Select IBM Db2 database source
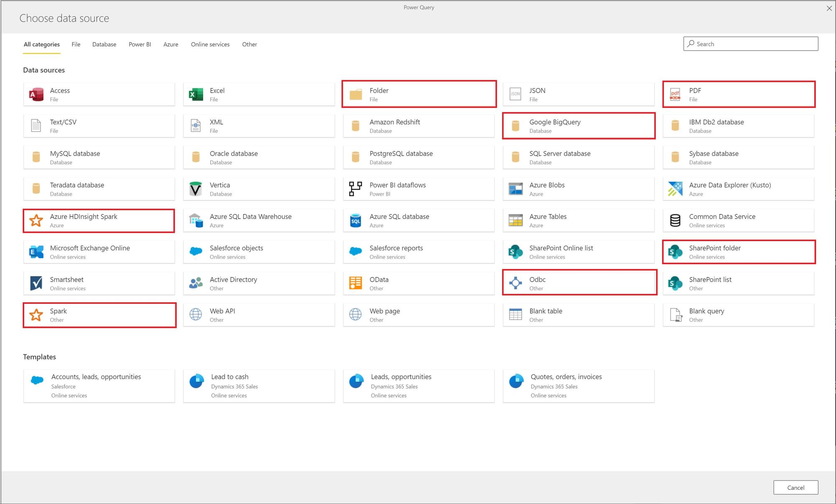The image size is (836, 504). [739, 126]
